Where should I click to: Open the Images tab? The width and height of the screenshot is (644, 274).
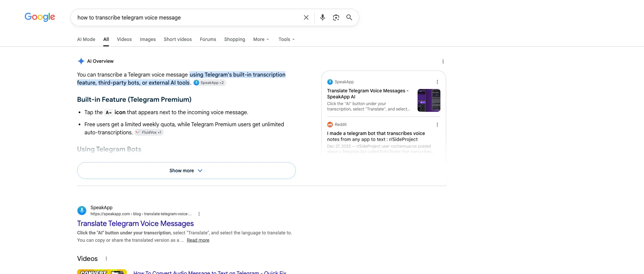pos(148,39)
